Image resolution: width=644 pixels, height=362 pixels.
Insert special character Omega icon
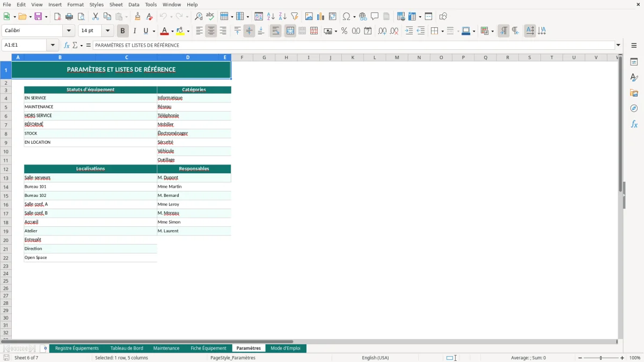(x=347, y=17)
